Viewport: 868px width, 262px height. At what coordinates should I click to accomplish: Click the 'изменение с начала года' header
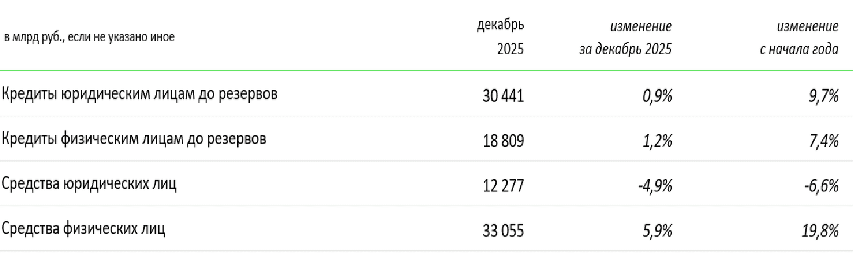coord(799,38)
